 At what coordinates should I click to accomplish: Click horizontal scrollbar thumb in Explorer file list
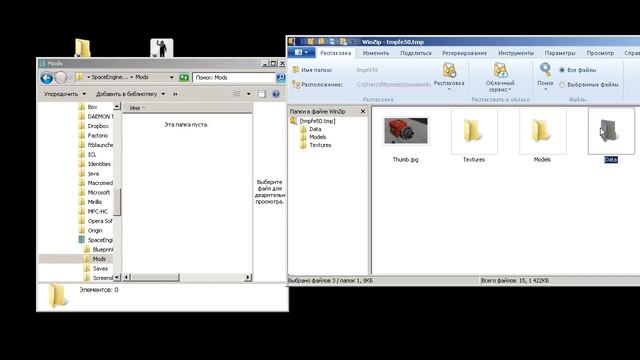(x=154, y=278)
